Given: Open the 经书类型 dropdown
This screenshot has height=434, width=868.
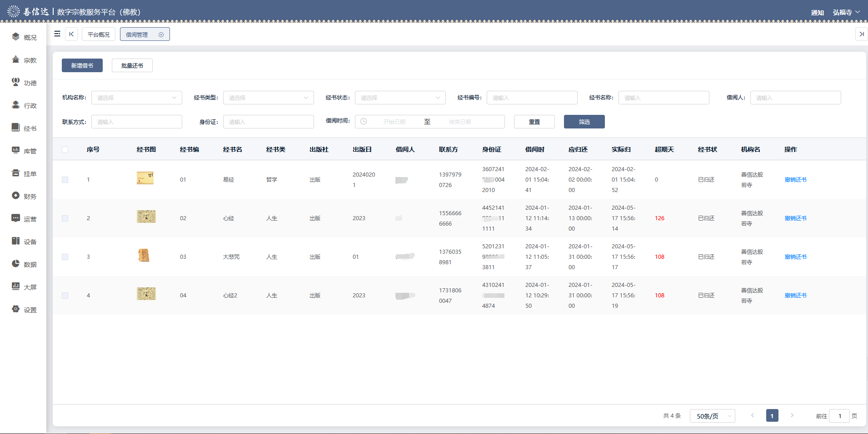Looking at the screenshot, I should [268, 98].
